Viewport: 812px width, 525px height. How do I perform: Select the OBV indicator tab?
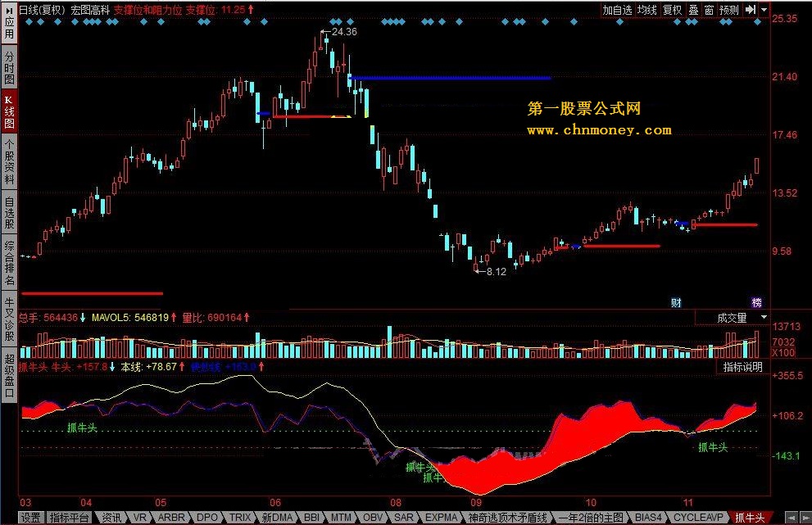[373, 518]
